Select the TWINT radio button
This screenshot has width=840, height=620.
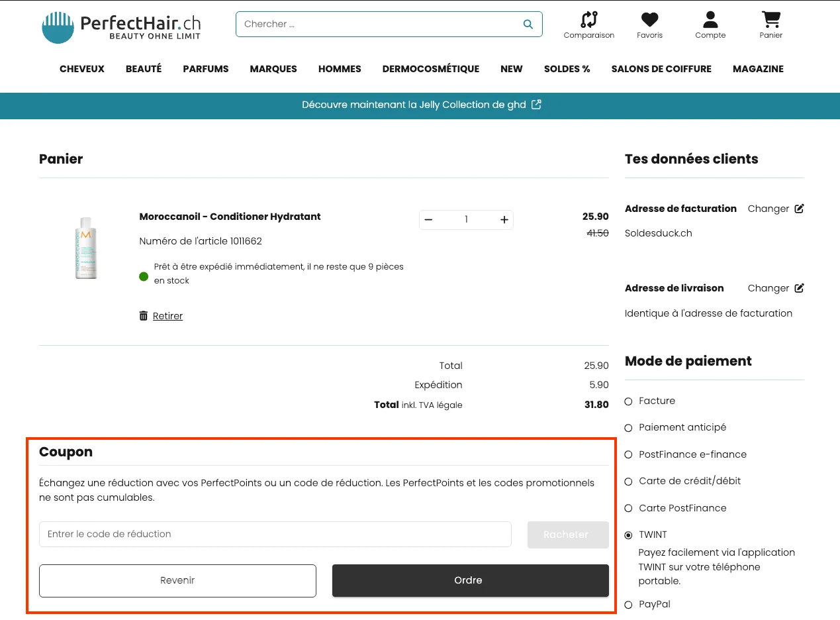click(629, 535)
